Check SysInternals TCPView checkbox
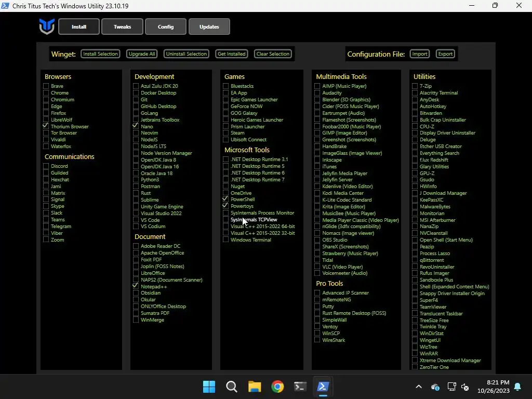 pos(225,220)
